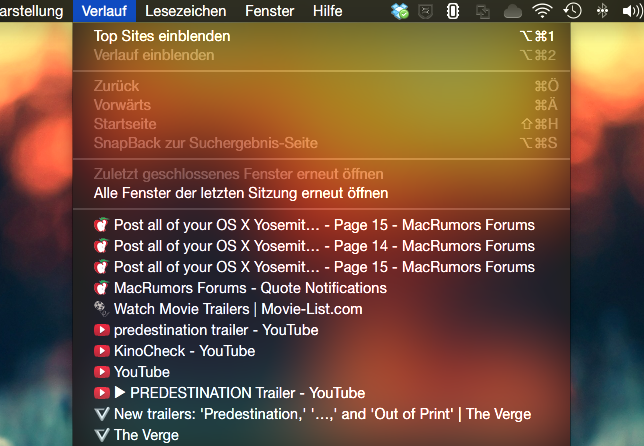Click MacRumors favicon beside Quote Notifications entry
The height and width of the screenshot is (446, 644).
coord(101,288)
